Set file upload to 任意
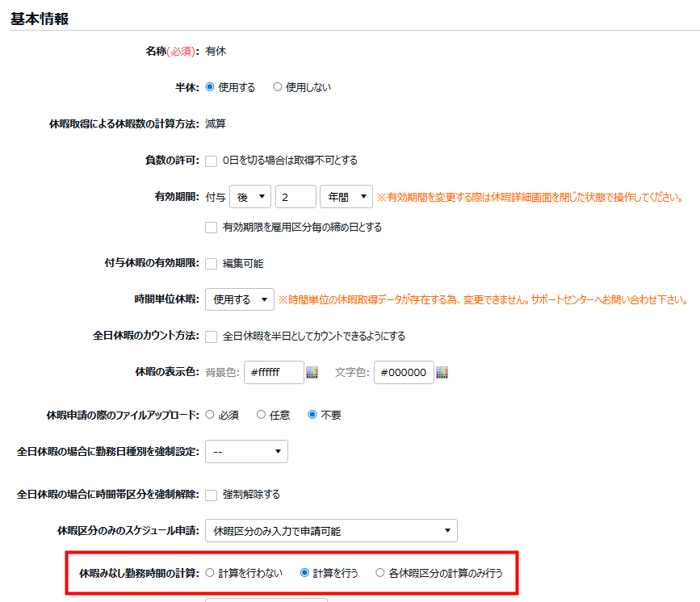This screenshot has width=700, height=602. coord(261,415)
